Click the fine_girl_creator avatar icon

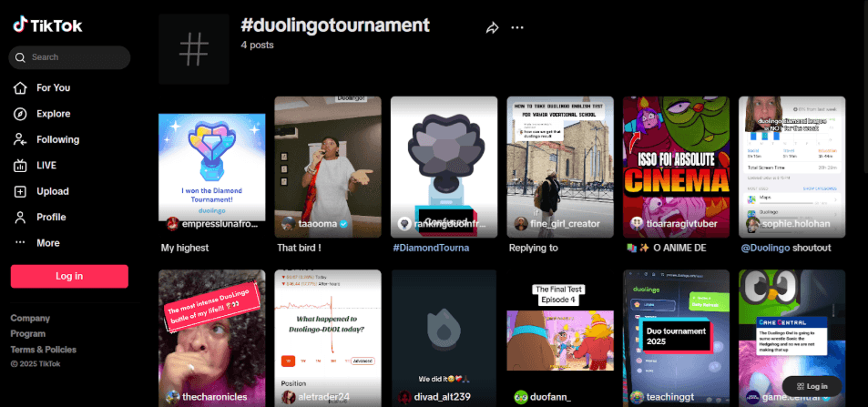tap(520, 224)
